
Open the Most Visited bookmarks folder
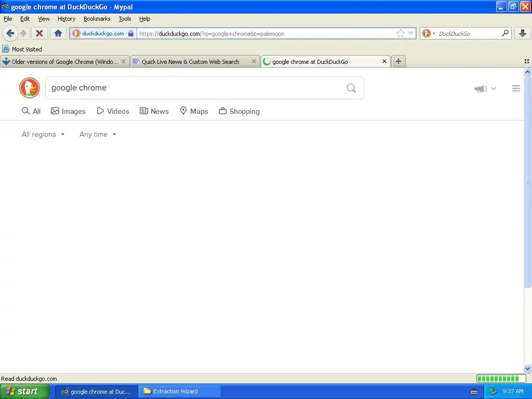click(x=22, y=49)
